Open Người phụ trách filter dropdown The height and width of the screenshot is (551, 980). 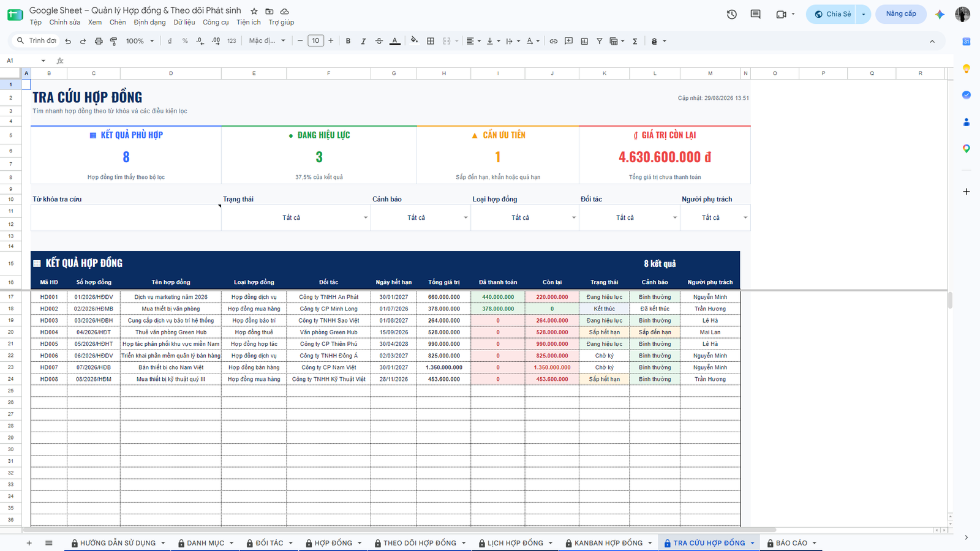[x=745, y=218]
